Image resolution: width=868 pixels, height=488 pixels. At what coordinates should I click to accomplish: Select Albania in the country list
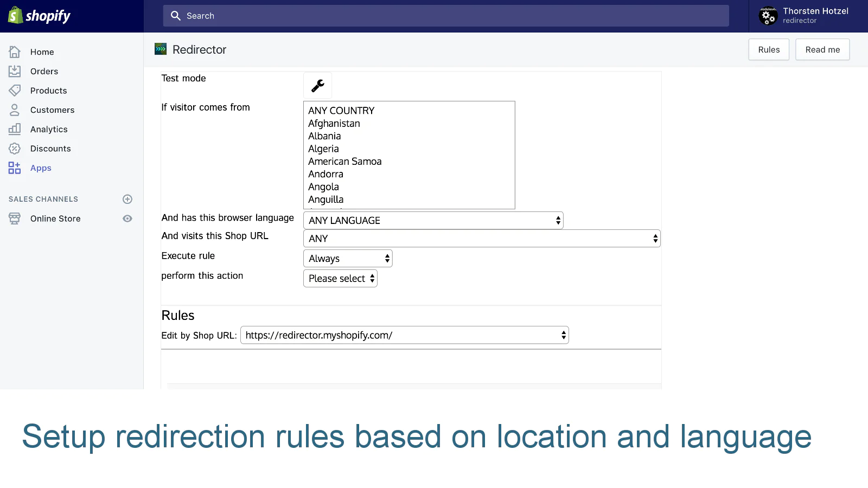tap(324, 136)
